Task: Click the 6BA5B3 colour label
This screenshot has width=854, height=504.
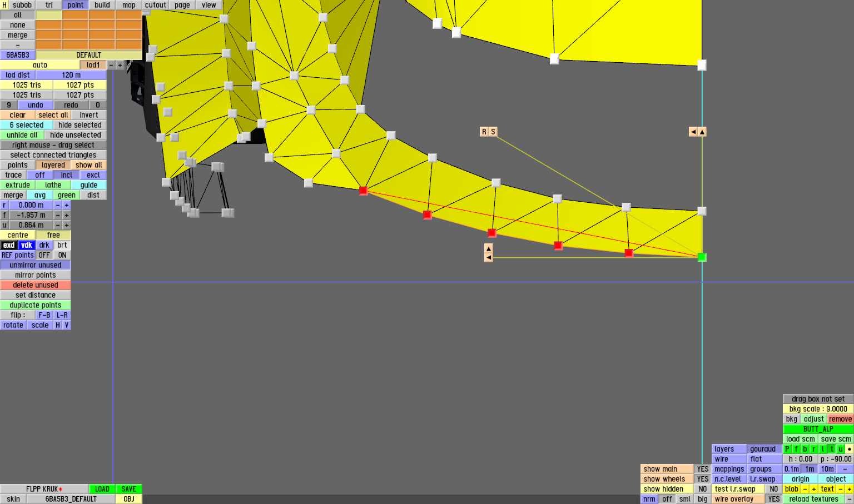Action: point(18,55)
